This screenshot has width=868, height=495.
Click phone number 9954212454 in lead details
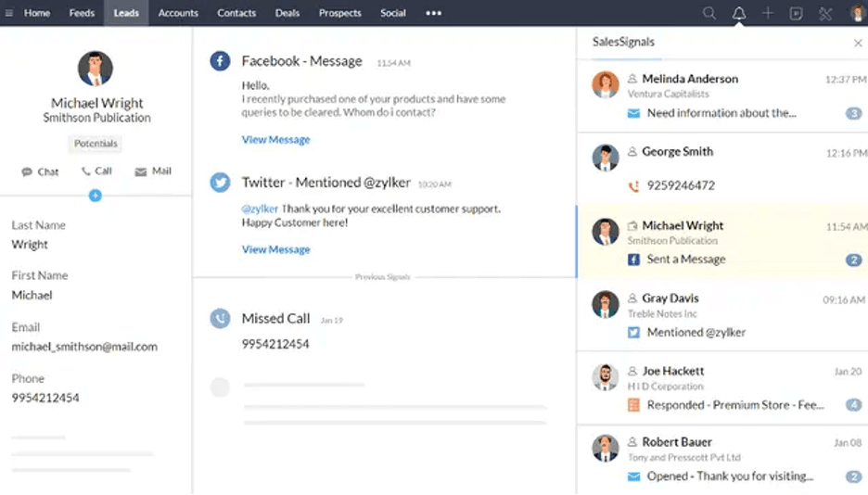pos(45,398)
